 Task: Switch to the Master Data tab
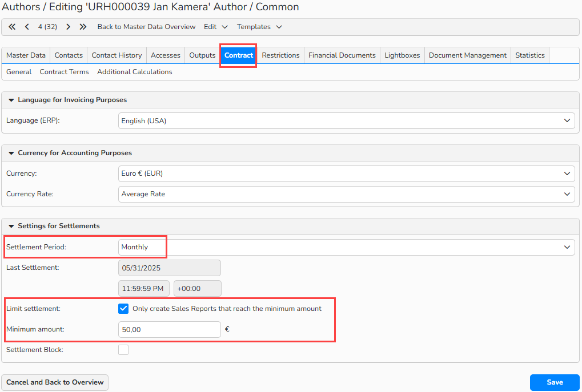click(26, 55)
